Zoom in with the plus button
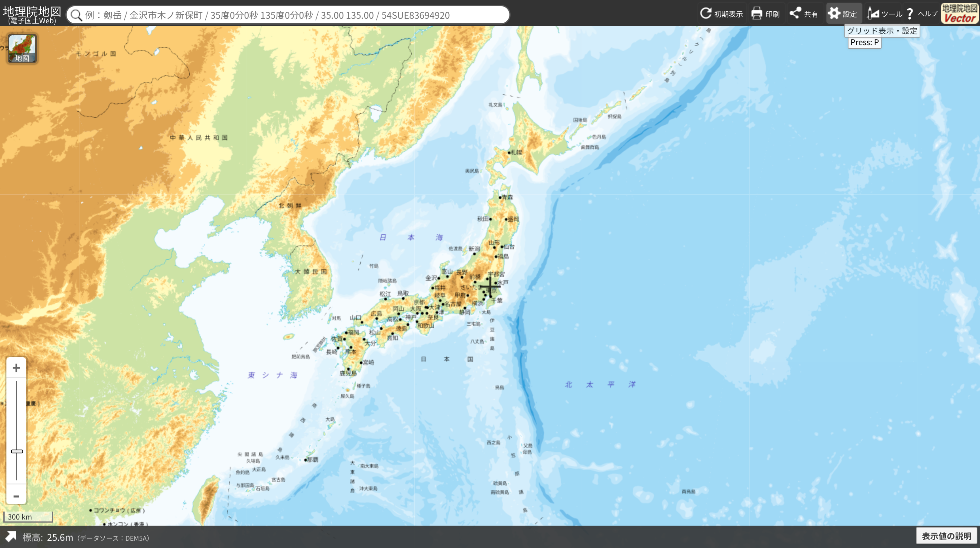 (16, 367)
